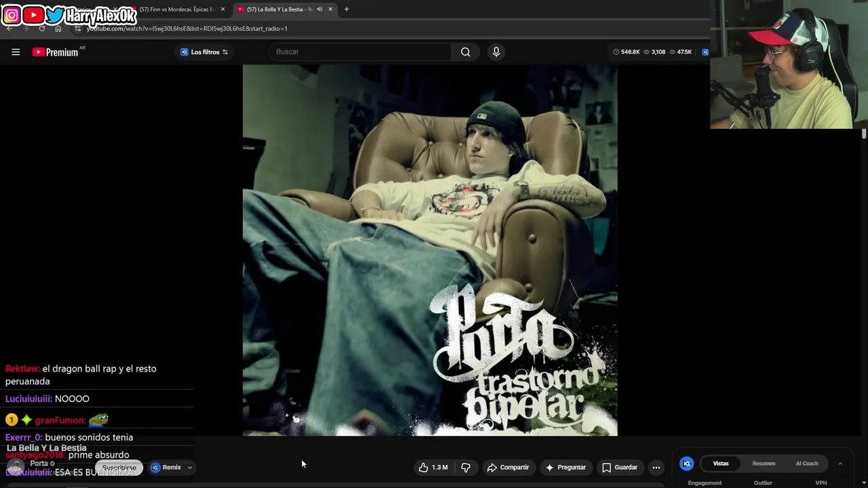Subscribe with the Suscribirse button
The width and height of the screenshot is (868, 488).
(x=119, y=468)
